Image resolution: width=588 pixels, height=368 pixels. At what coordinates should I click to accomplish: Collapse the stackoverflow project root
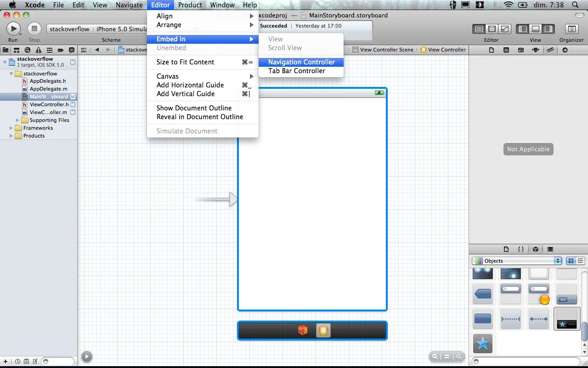(x=5, y=61)
